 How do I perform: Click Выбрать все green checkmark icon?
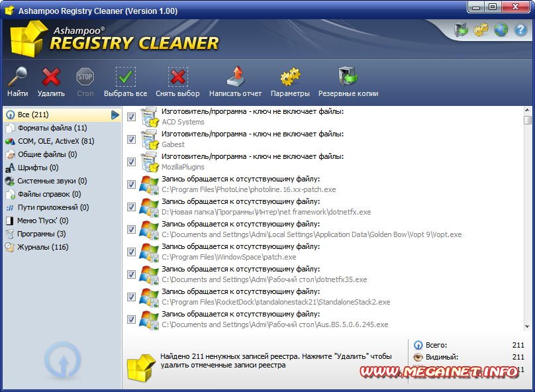click(126, 77)
